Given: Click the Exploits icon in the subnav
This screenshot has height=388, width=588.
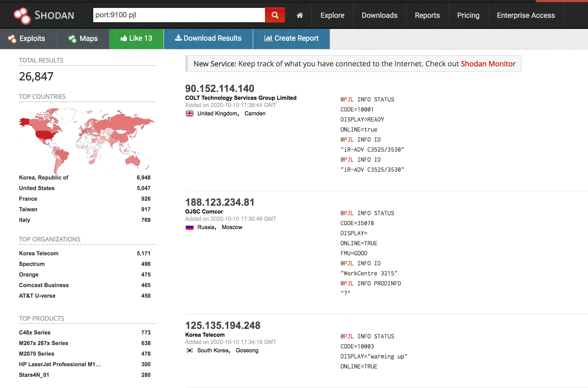Looking at the screenshot, I should (12, 39).
